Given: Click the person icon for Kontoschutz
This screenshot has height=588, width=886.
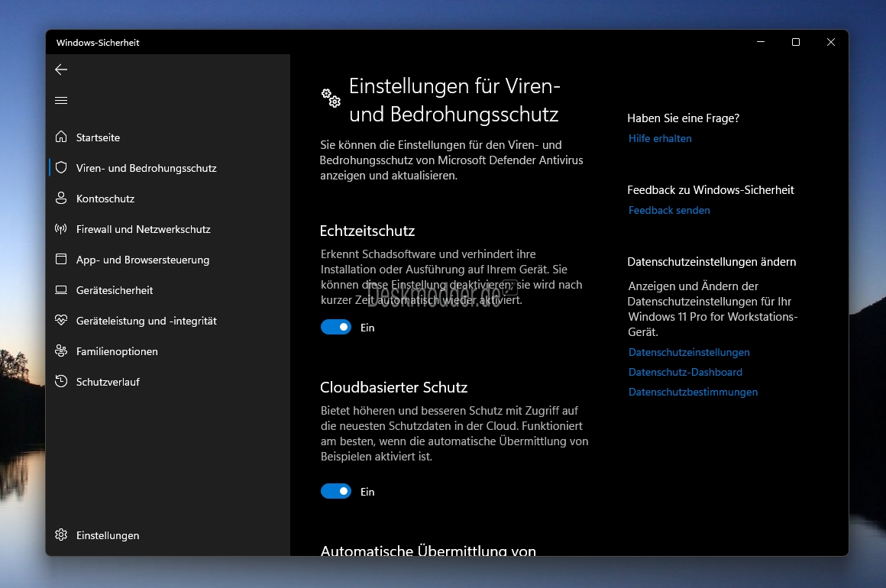Looking at the screenshot, I should [61, 198].
